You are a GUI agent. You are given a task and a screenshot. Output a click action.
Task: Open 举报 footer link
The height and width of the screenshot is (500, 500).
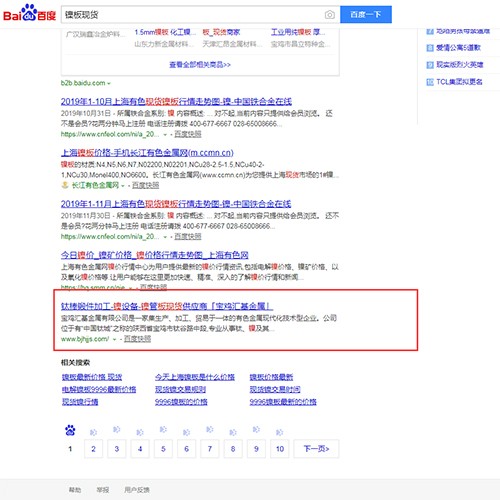[x=103, y=490]
